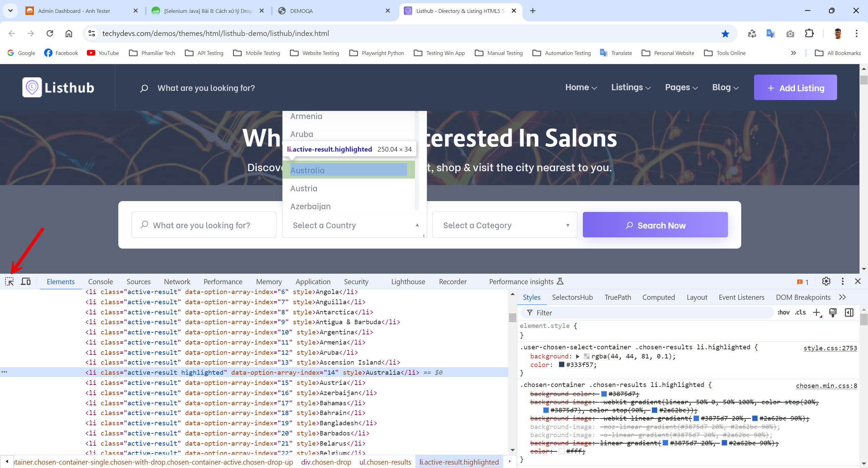The image size is (868, 468).
Task: Open chosen.min.css:8 source link
Action: click(x=826, y=386)
